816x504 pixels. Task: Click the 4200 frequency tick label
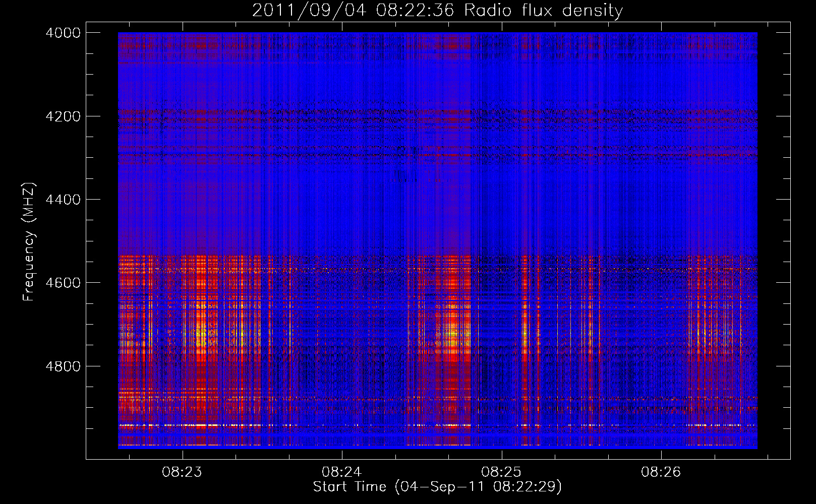click(63, 116)
